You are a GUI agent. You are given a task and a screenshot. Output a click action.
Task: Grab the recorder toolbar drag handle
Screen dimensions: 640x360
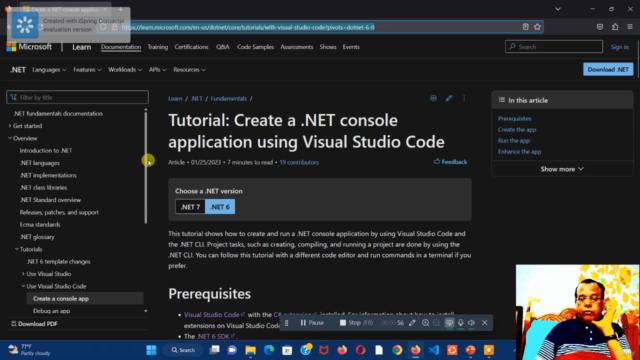(287, 323)
